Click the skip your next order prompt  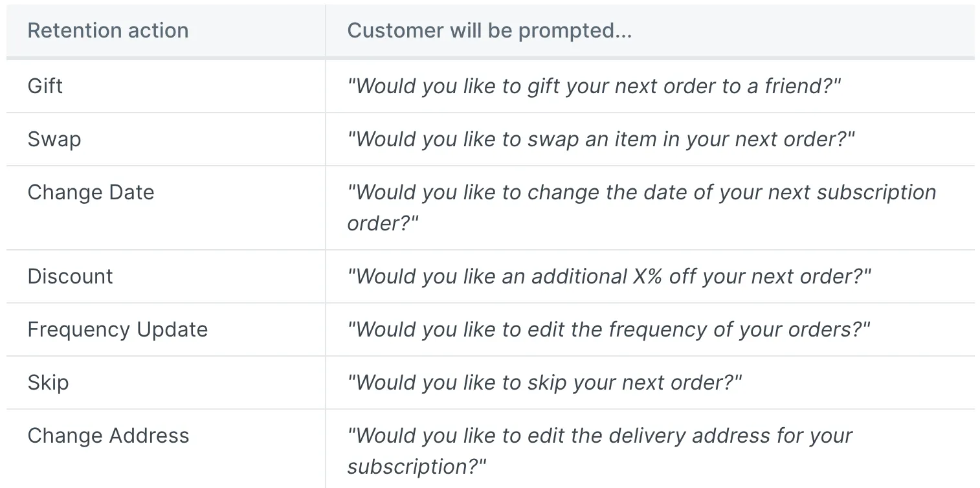544,383
